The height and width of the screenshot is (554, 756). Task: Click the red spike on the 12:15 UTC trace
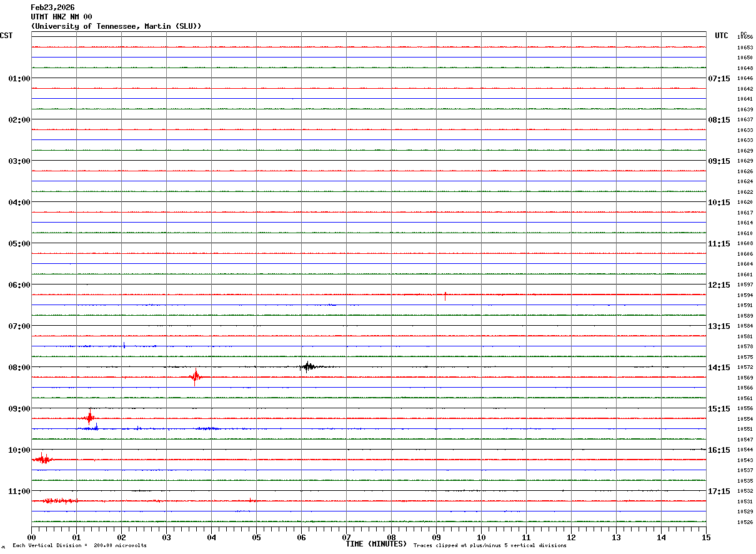point(445,296)
